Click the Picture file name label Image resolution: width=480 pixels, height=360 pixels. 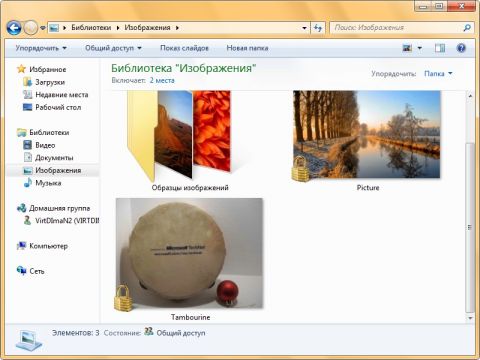pyautogui.click(x=368, y=188)
